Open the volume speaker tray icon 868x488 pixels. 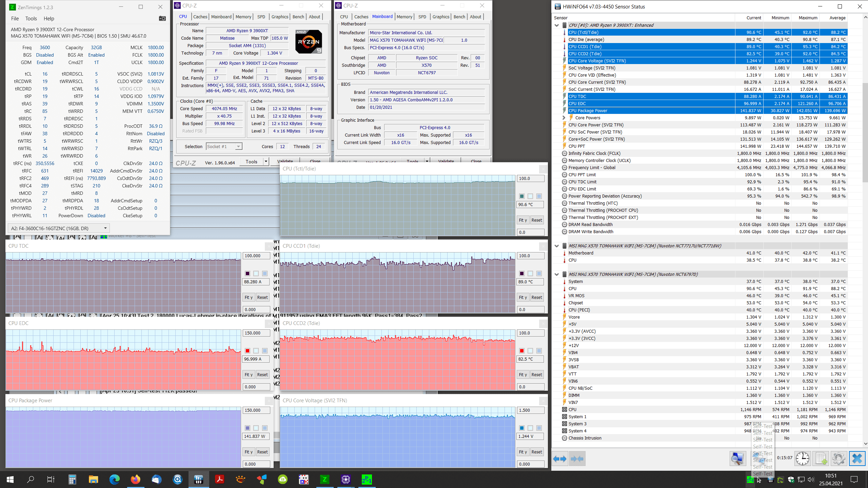coord(811,480)
